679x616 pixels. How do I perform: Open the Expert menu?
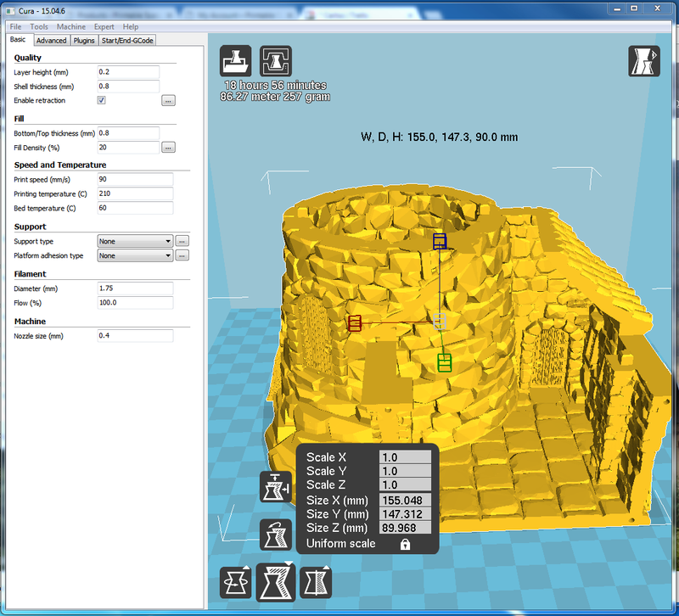point(104,26)
